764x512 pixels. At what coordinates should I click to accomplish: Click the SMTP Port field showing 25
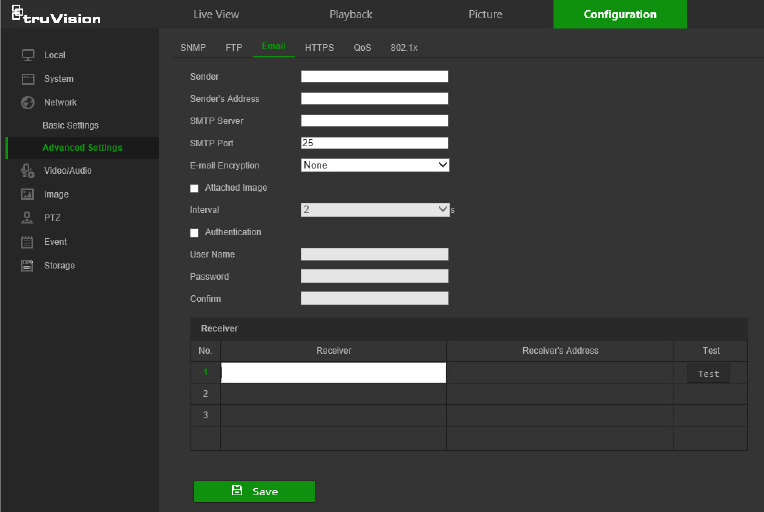(374, 143)
